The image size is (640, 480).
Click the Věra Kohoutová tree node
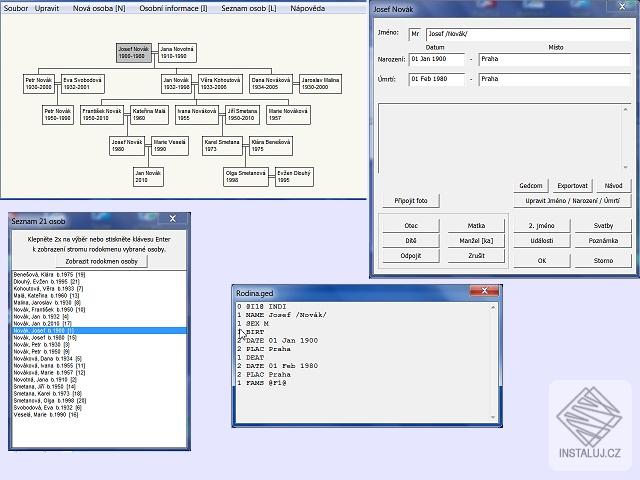click(x=220, y=83)
